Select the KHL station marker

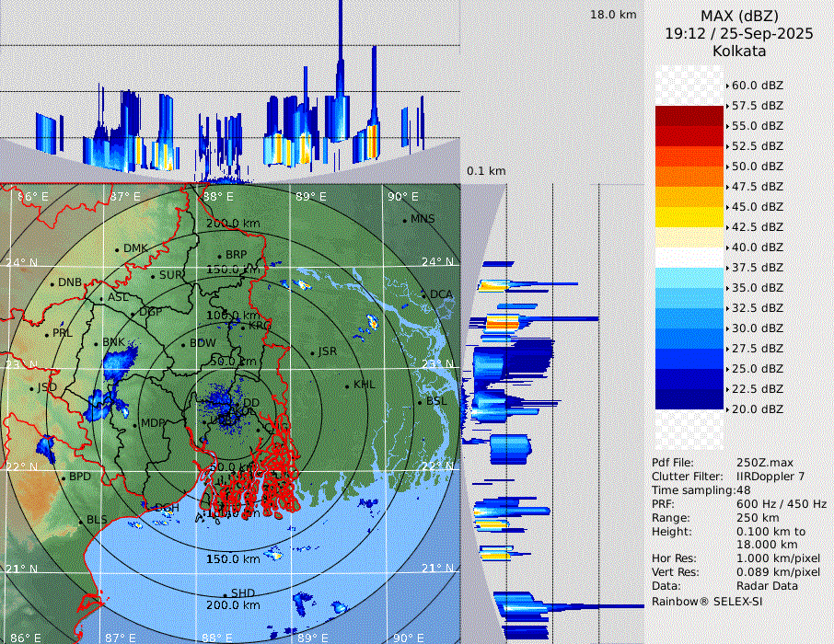click(347, 385)
